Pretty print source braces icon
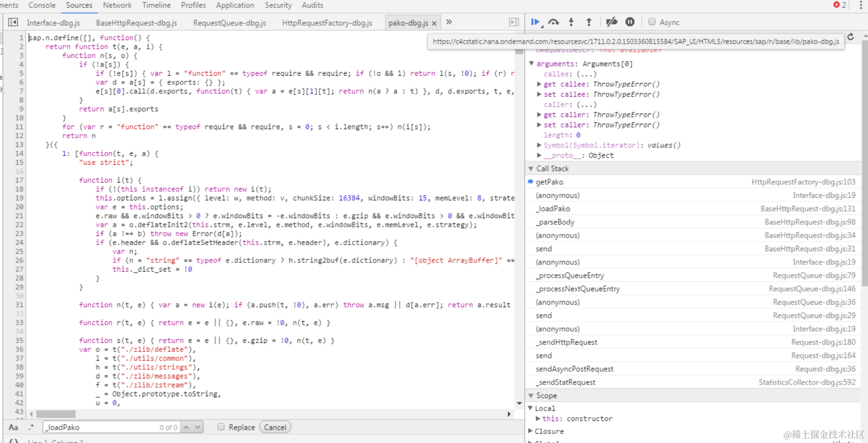868x443 pixels. point(14,441)
